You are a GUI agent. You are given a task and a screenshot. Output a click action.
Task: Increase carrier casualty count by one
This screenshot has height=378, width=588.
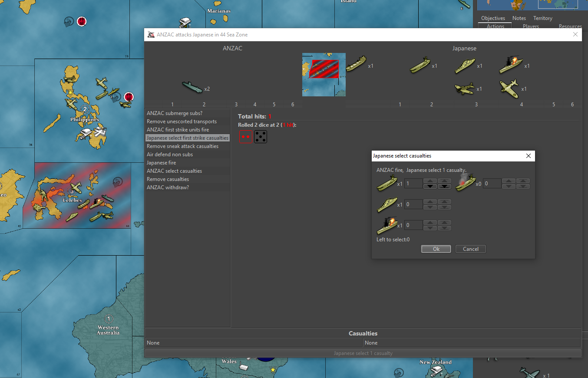point(430,181)
